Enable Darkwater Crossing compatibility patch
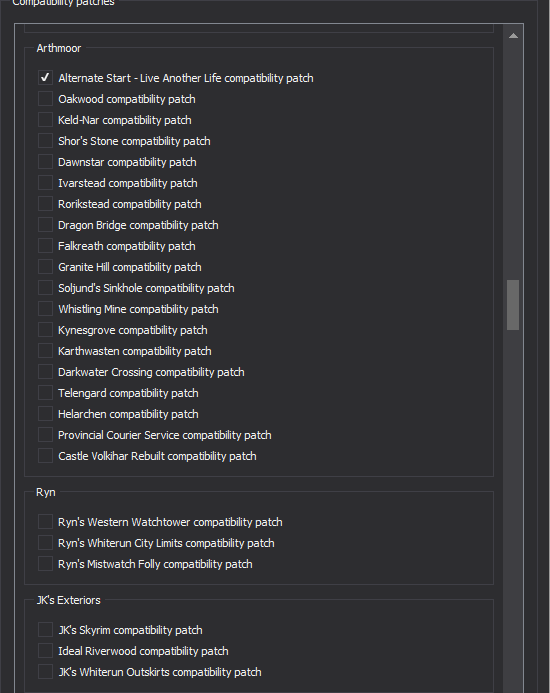The width and height of the screenshot is (550, 693). [x=45, y=372]
